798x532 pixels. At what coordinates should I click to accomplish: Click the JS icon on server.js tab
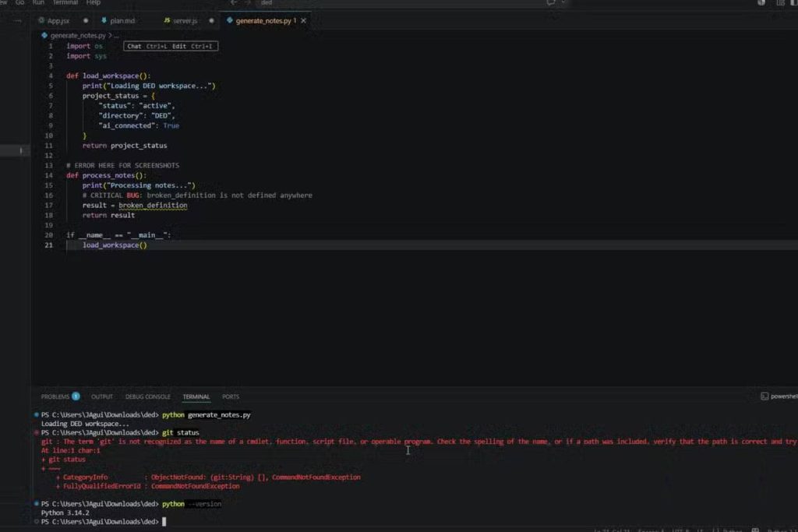167,20
